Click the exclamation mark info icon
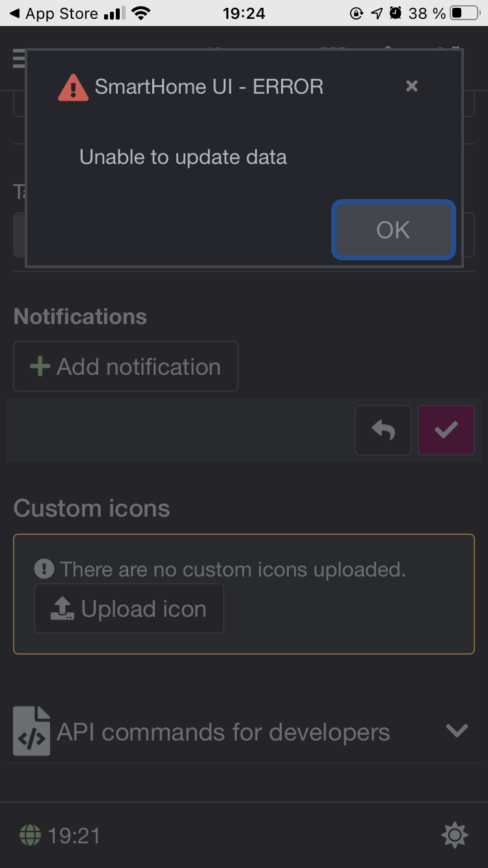488x868 pixels. [44, 570]
